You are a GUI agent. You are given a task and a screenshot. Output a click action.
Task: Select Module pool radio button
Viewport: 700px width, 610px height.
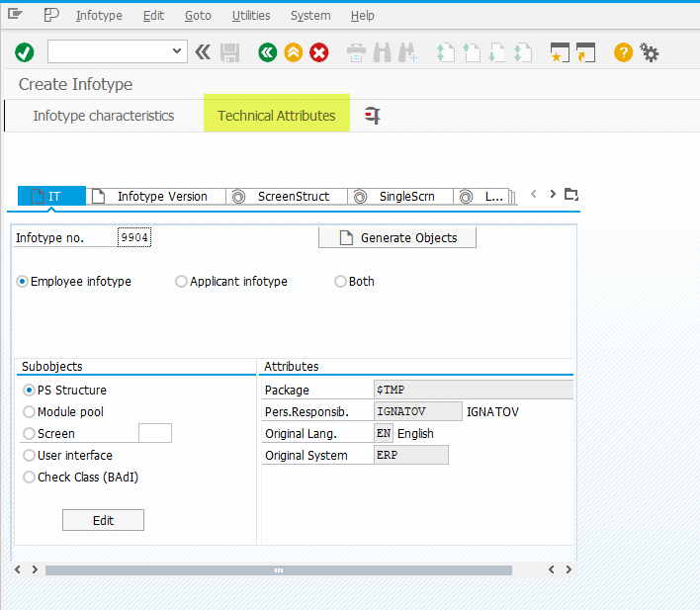[29, 411]
